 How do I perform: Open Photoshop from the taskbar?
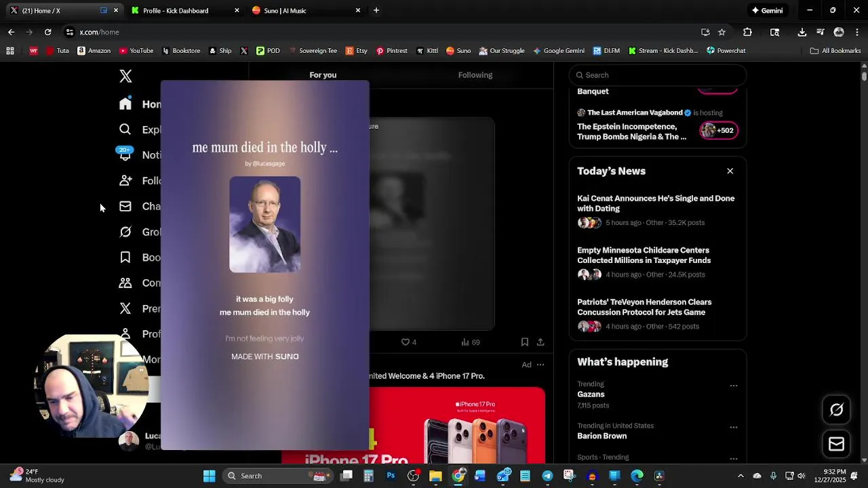click(391, 476)
